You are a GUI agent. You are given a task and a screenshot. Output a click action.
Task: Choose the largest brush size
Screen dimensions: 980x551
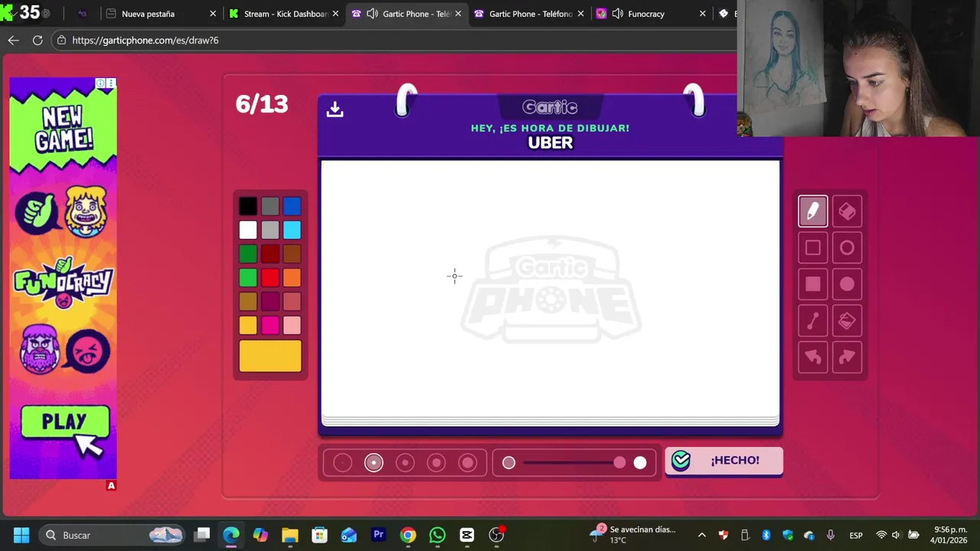(468, 462)
